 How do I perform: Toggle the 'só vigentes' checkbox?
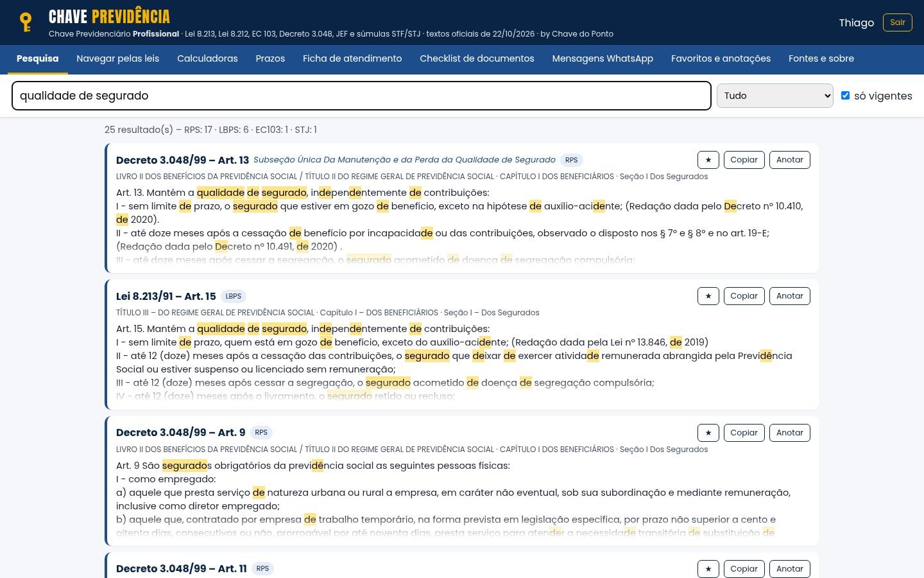click(x=845, y=95)
